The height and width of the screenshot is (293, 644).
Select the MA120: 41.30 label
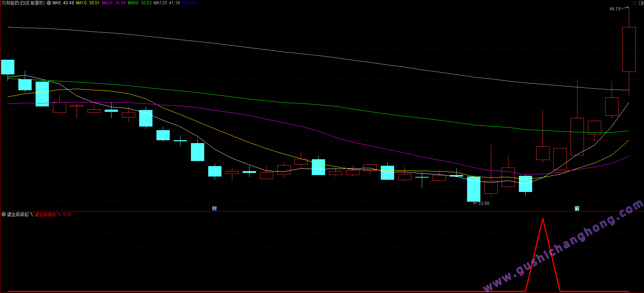(167, 3)
